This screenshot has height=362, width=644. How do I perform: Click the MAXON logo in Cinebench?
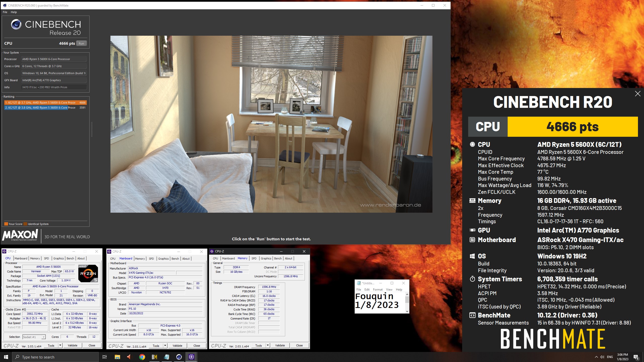pyautogui.click(x=20, y=235)
